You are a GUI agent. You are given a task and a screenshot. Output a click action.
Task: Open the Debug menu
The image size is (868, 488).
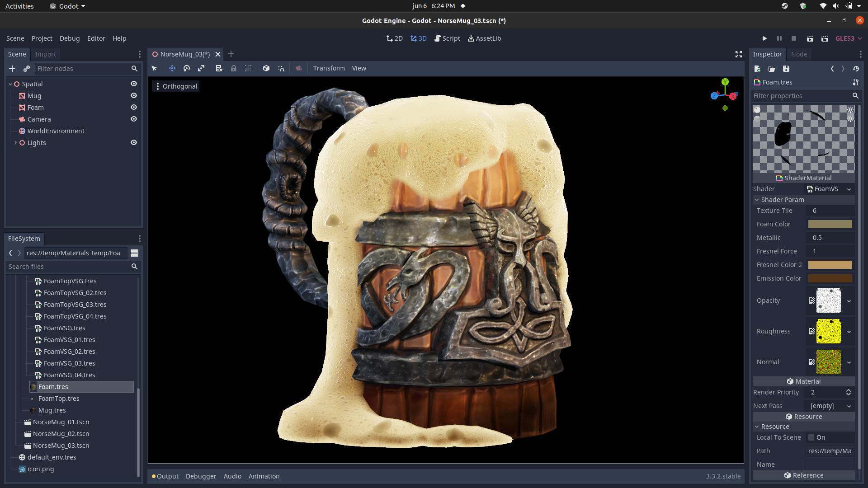tap(70, 38)
